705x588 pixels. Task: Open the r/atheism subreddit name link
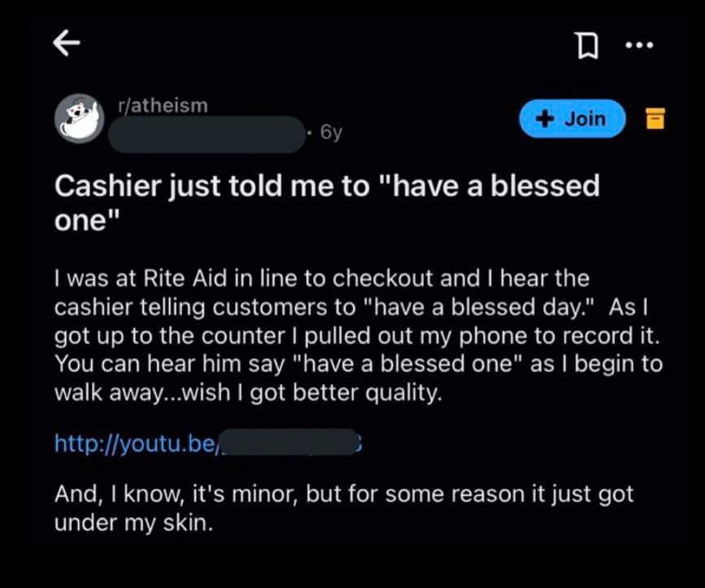pyautogui.click(x=163, y=106)
